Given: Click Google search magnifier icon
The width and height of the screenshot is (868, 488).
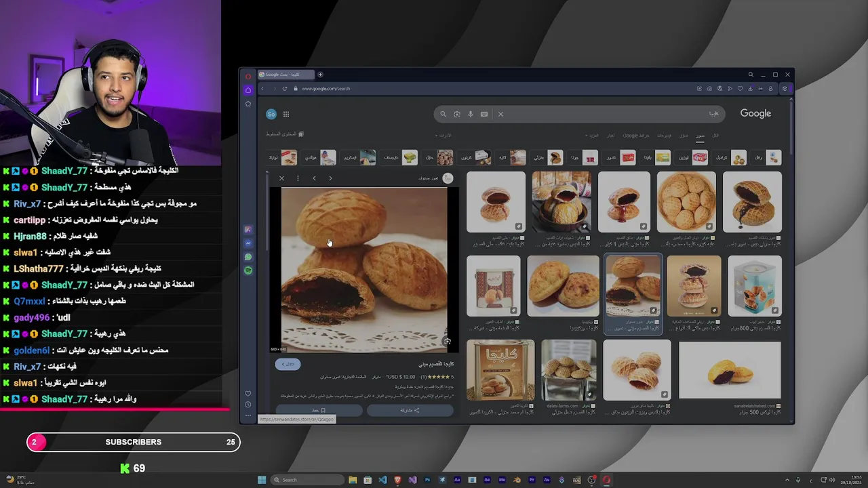Looking at the screenshot, I should [443, 114].
